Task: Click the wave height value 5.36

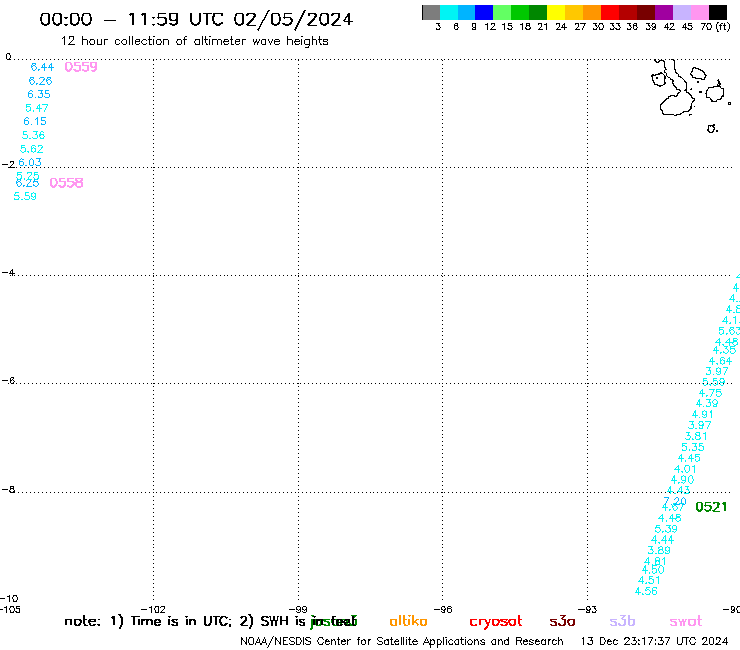Action: [x=34, y=135]
